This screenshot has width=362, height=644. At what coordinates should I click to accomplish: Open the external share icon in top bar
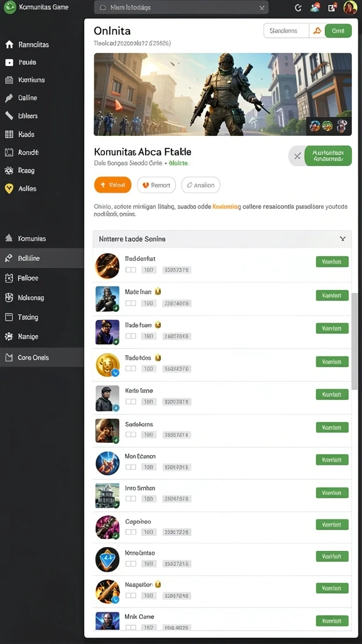tap(332, 8)
